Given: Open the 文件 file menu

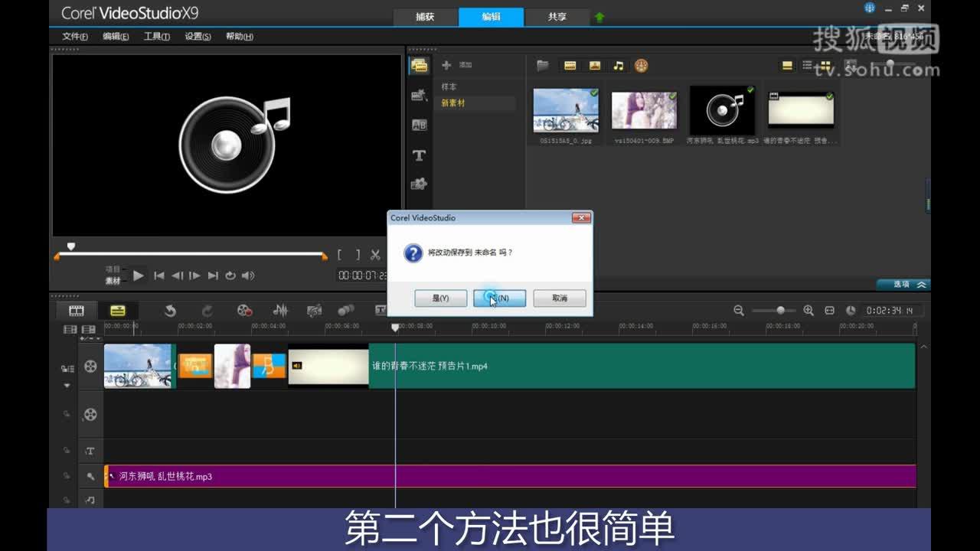Looking at the screenshot, I should [73, 36].
